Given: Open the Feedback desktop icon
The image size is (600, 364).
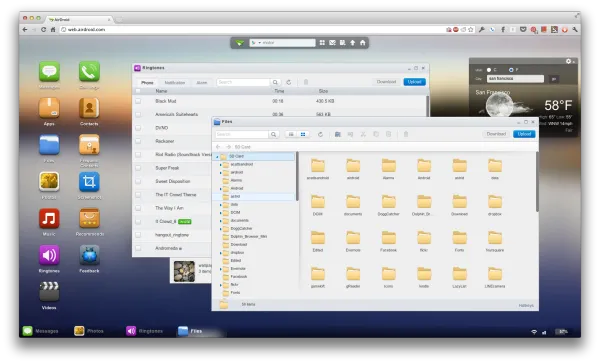Looking at the screenshot, I should (x=89, y=255).
